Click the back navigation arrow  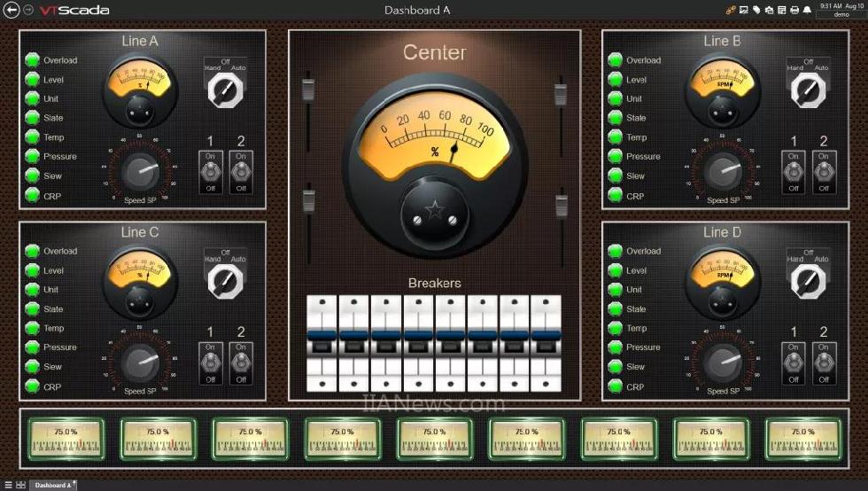coord(12,10)
